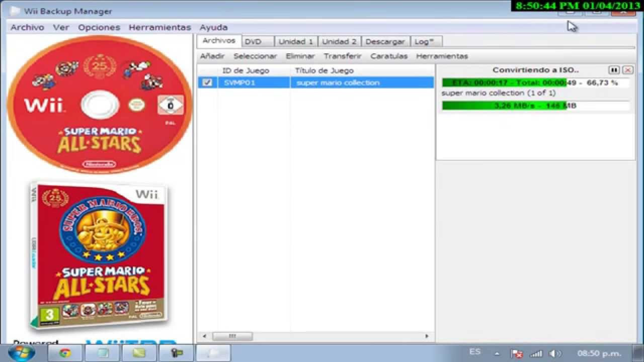Switch to the DVD tab
This screenshot has height=362, width=644.
258,42
